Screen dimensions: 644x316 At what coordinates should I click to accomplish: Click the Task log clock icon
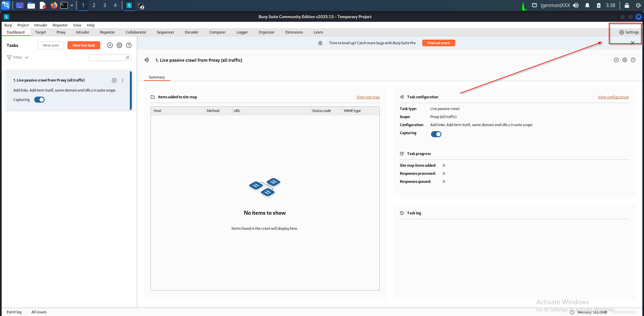pyautogui.click(x=402, y=213)
